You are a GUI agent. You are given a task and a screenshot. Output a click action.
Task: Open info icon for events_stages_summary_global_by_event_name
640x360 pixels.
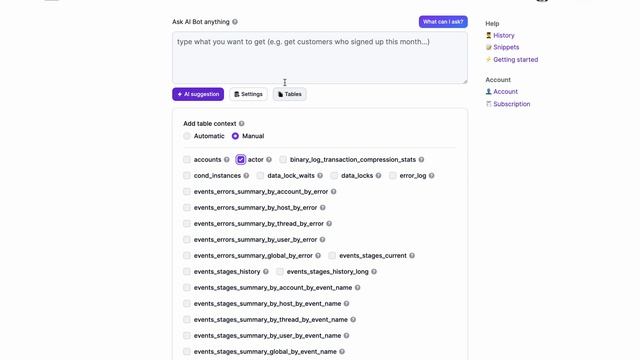342,351
